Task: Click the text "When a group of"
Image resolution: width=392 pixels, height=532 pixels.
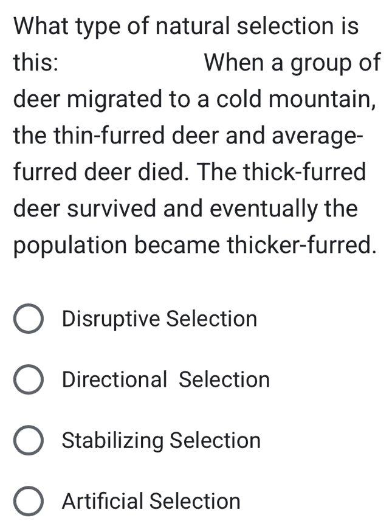Action: (x=293, y=63)
